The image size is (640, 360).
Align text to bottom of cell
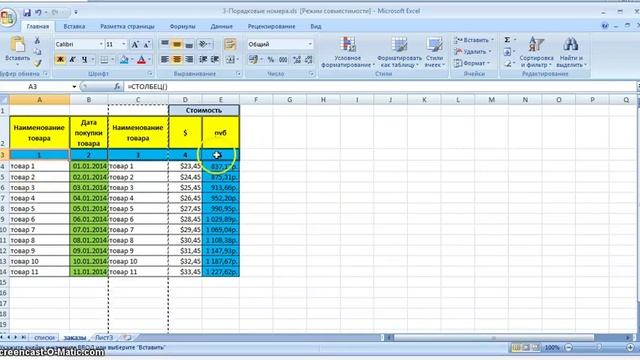pyautogui.click(x=189, y=44)
